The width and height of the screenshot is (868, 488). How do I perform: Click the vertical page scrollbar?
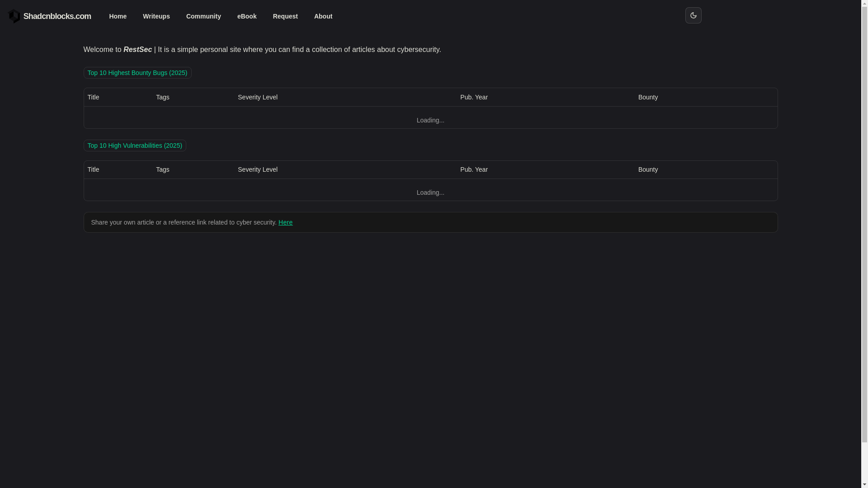pos(864,244)
